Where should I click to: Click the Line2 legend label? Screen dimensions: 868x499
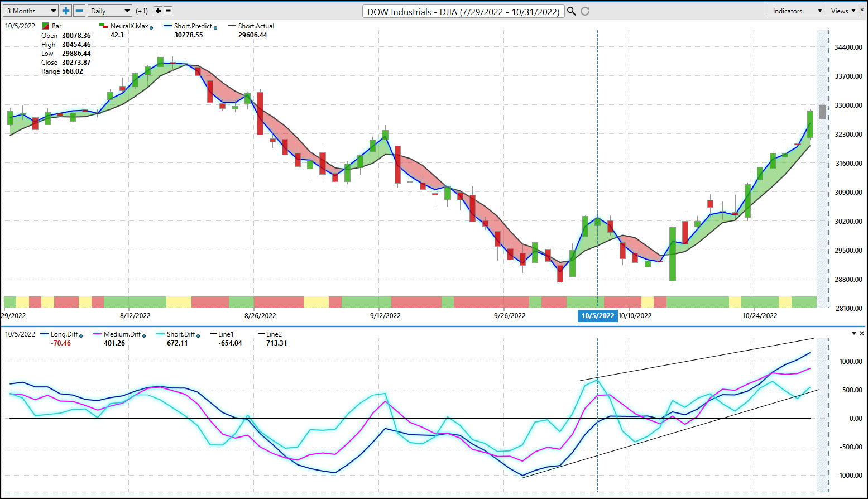coord(274,334)
